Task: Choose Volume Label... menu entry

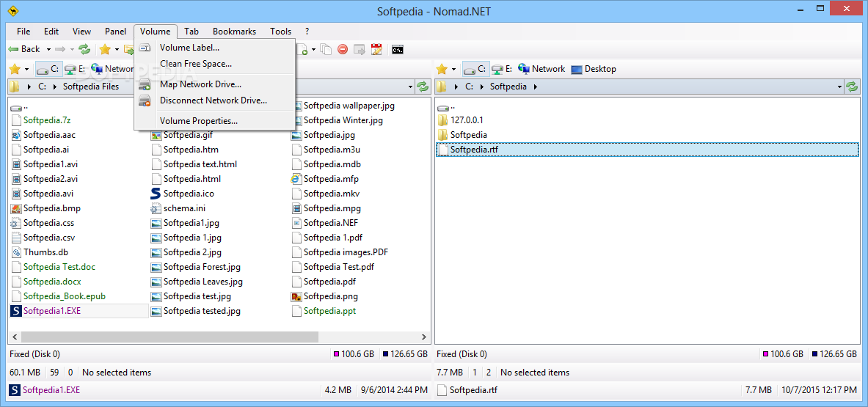Action: (x=215, y=48)
